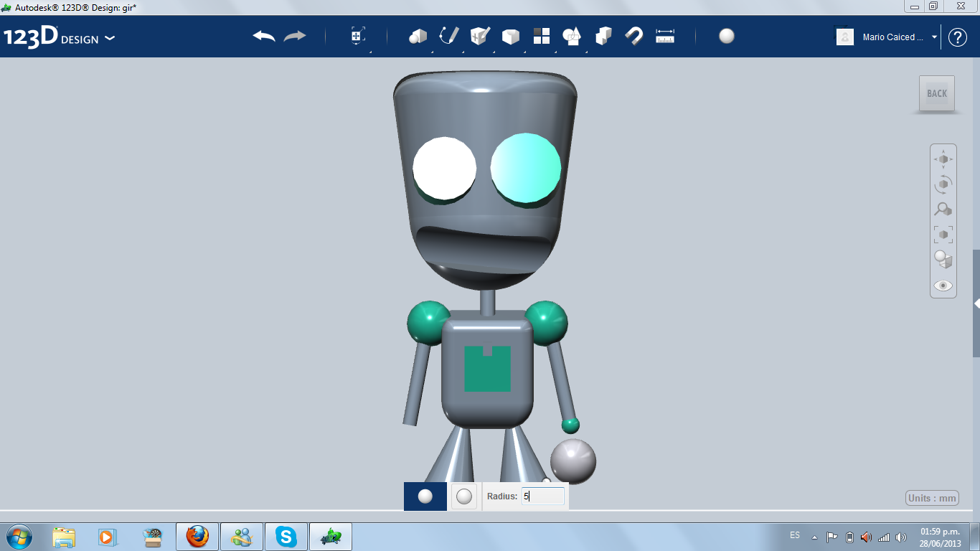Open the Material sphere tool
This screenshot has width=980, height=551.
[727, 36]
